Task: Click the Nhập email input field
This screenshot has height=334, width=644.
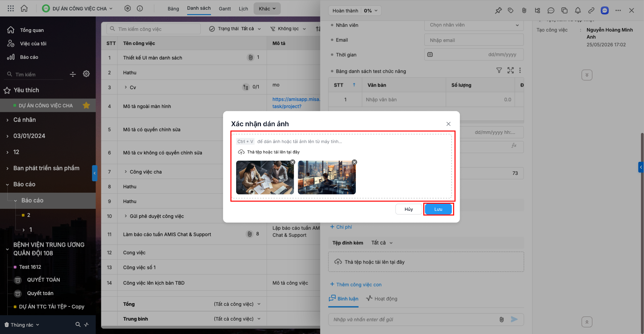Action: tap(474, 40)
